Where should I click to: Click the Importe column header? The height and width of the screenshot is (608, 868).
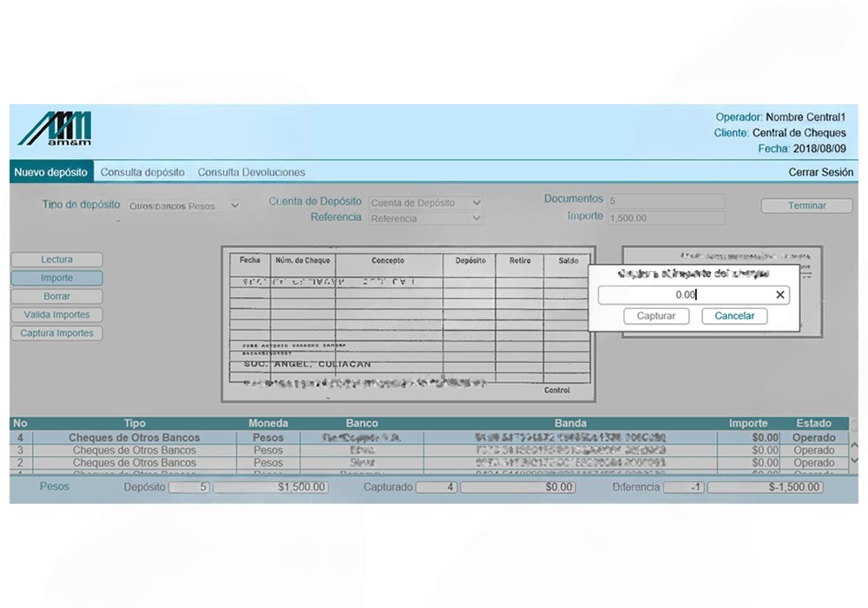[748, 423]
